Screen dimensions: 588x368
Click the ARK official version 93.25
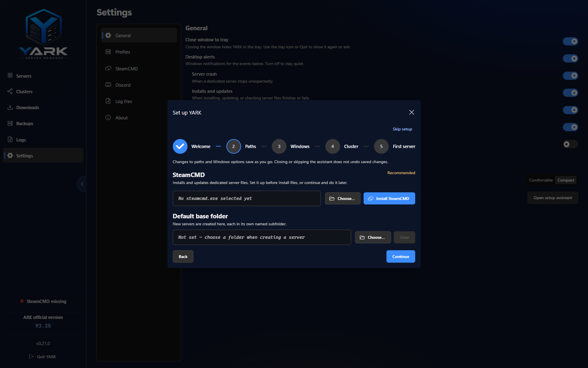(43, 326)
